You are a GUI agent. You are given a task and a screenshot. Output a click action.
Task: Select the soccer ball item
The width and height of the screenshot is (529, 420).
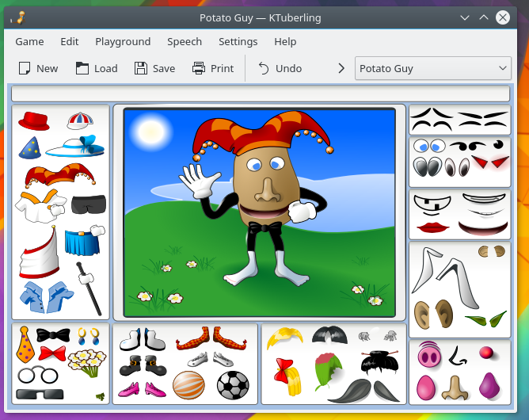click(x=232, y=384)
